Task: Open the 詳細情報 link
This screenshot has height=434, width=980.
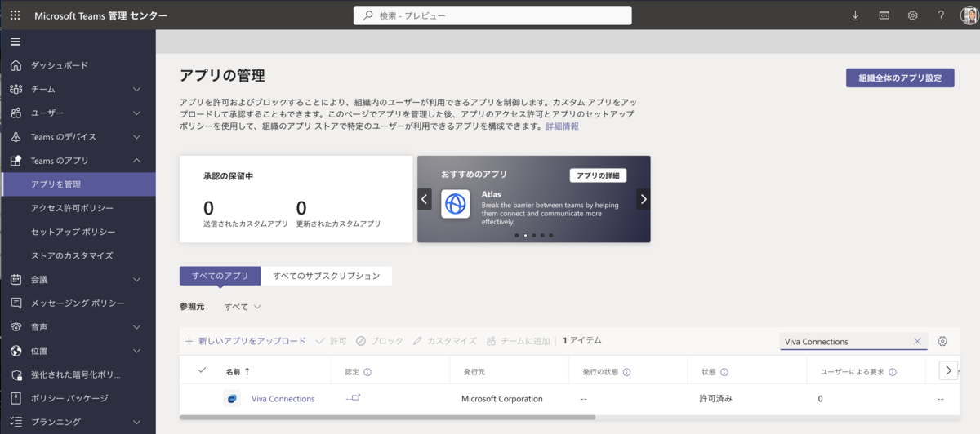Action: point(563,126)
